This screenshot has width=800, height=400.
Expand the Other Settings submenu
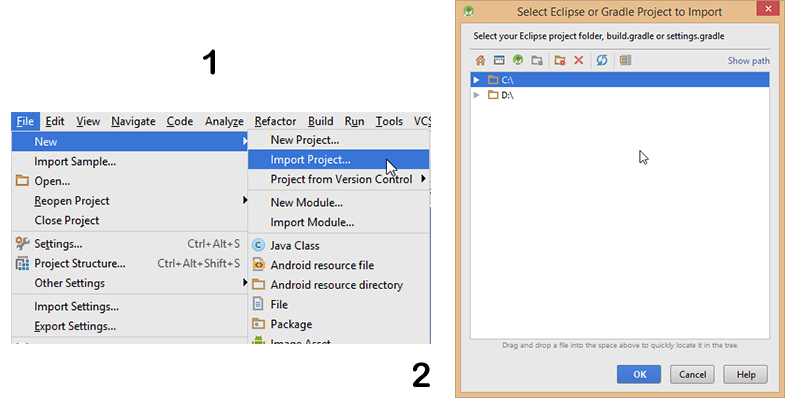(130, 283)
